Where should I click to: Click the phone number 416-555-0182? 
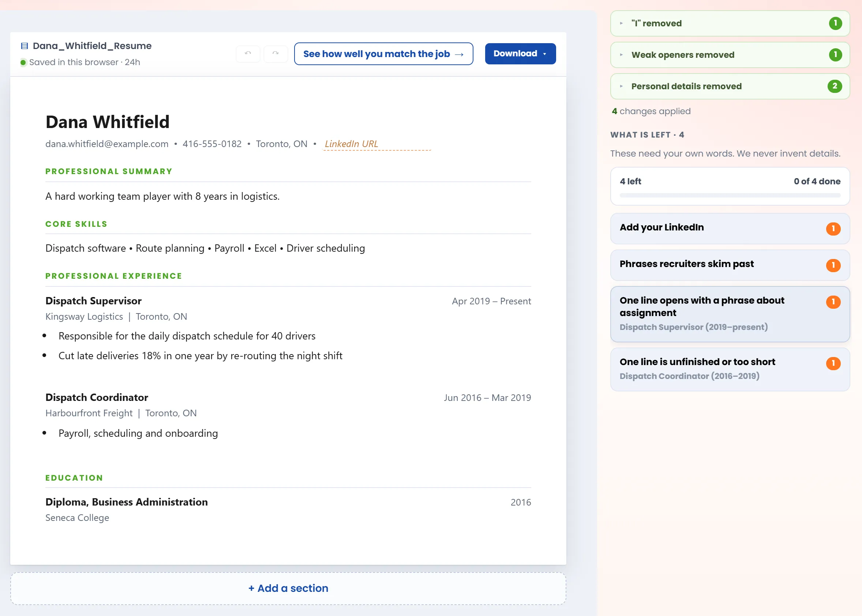click(x=212, y=144)
